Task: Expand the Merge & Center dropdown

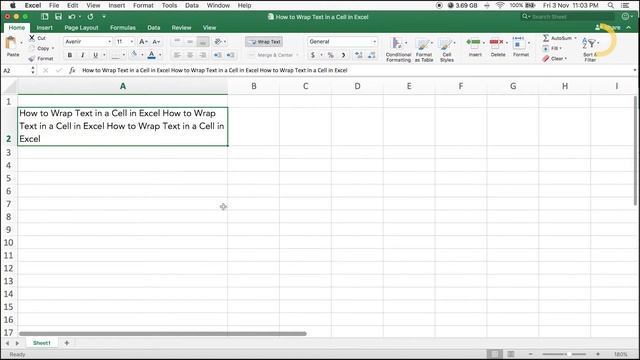Action: [x=298, y=55]
